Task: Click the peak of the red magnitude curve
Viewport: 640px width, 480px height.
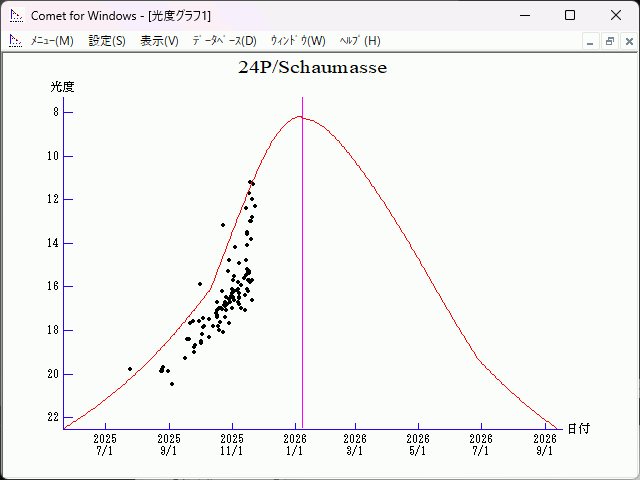Action: click(x=299, y=117)
